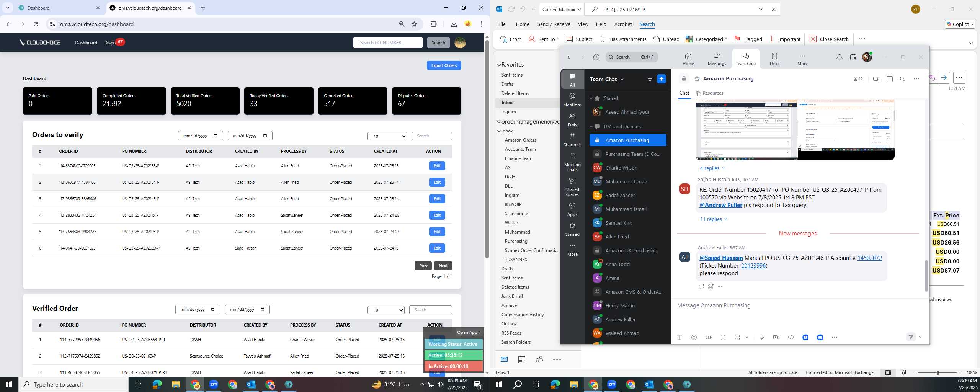This screenshot has width=980, height=392.
Task: Filter Outlook search by Subject
Action: click(x=579, y=39)
